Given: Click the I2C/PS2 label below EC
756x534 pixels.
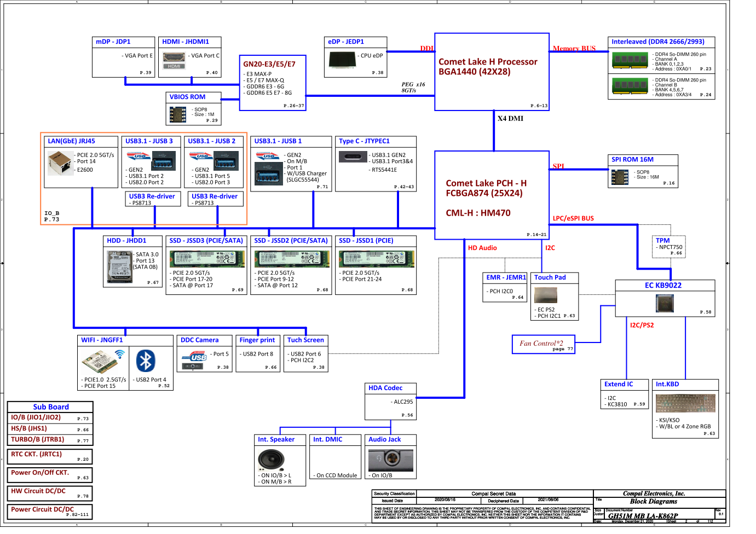Looking at the screenshot, I should click(x=642, y=325).
